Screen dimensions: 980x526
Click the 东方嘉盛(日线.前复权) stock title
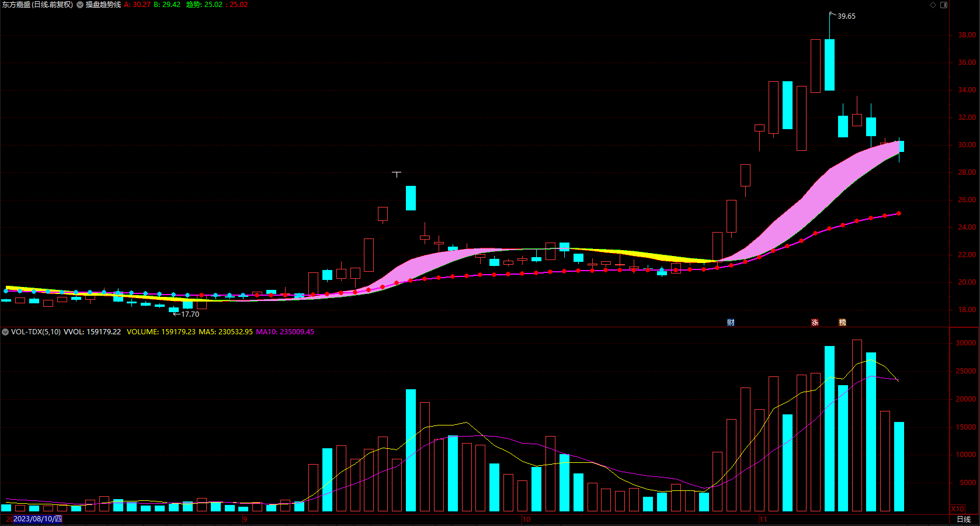point(37,5)
